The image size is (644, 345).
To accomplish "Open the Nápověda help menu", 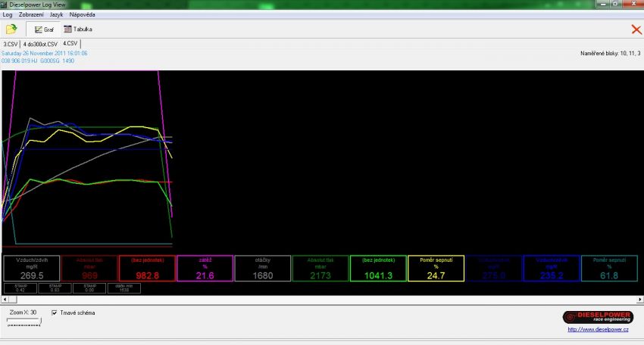I will click(x=83, y=15).
